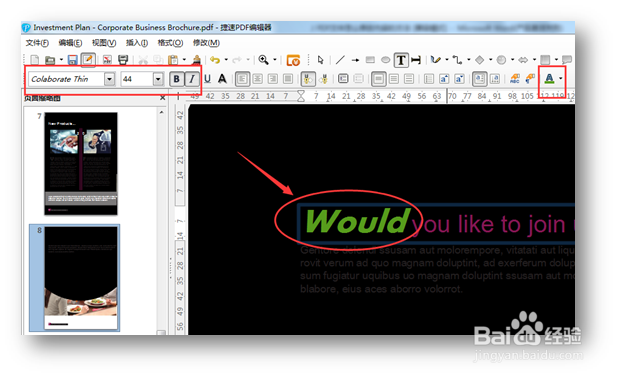The image size is (617, 377).
Task: Open the 格式(O) menu
Action: [x=170, y=43]
